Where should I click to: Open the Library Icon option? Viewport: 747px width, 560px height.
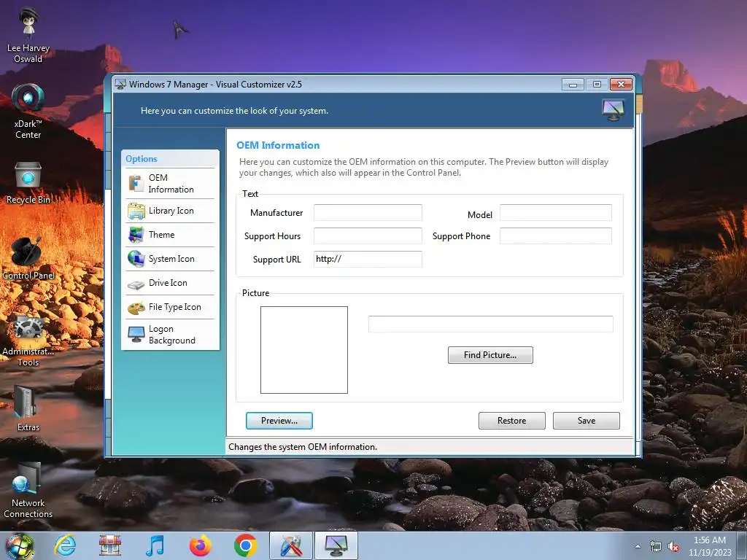coord(170,211)
